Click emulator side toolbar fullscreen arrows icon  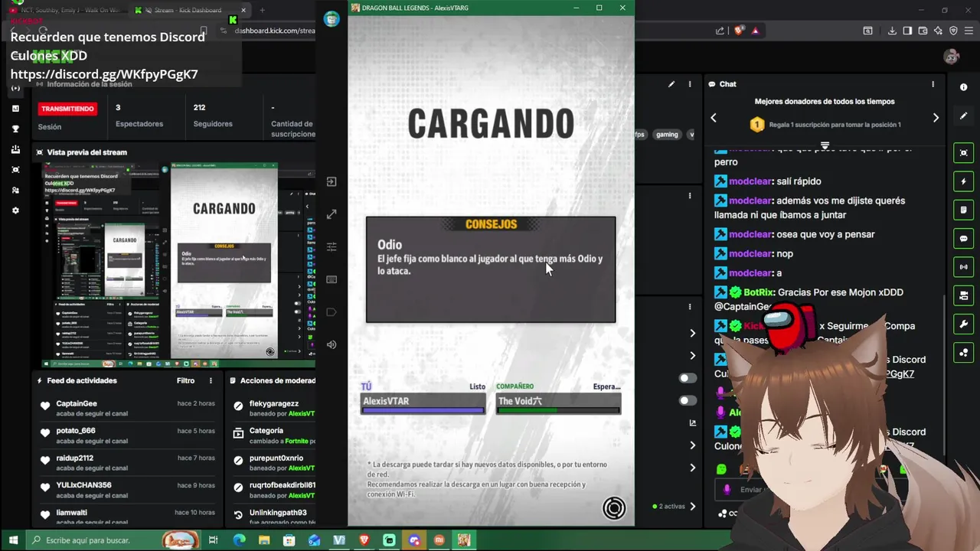332,215
